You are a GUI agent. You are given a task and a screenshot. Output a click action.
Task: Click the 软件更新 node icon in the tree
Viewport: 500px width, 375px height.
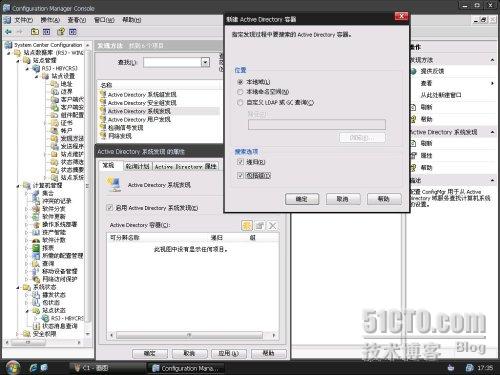coord(36,217)
